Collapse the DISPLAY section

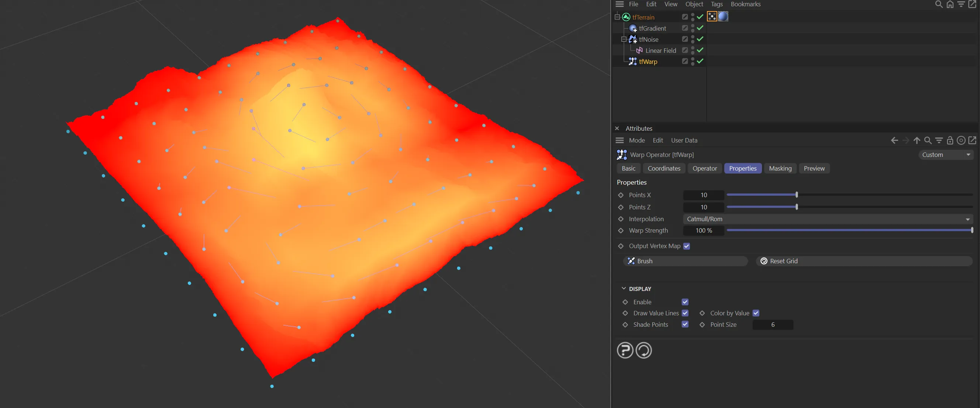point(624,288)
